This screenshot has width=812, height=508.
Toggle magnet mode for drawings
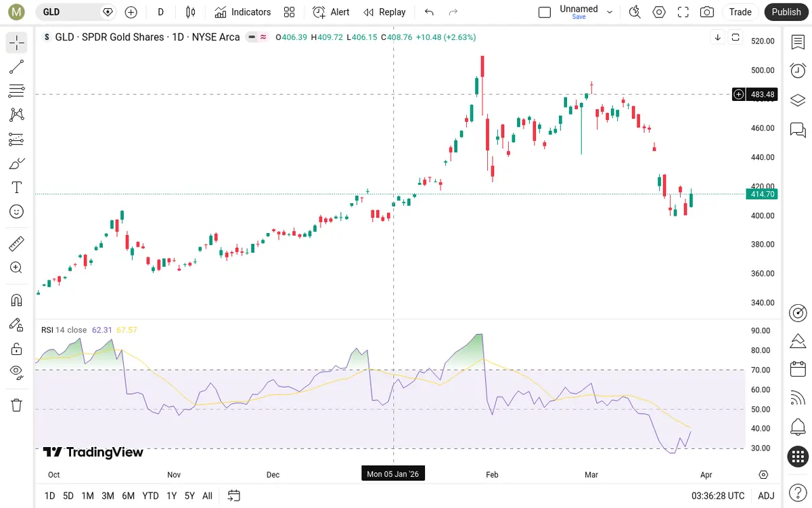(17, 299)
